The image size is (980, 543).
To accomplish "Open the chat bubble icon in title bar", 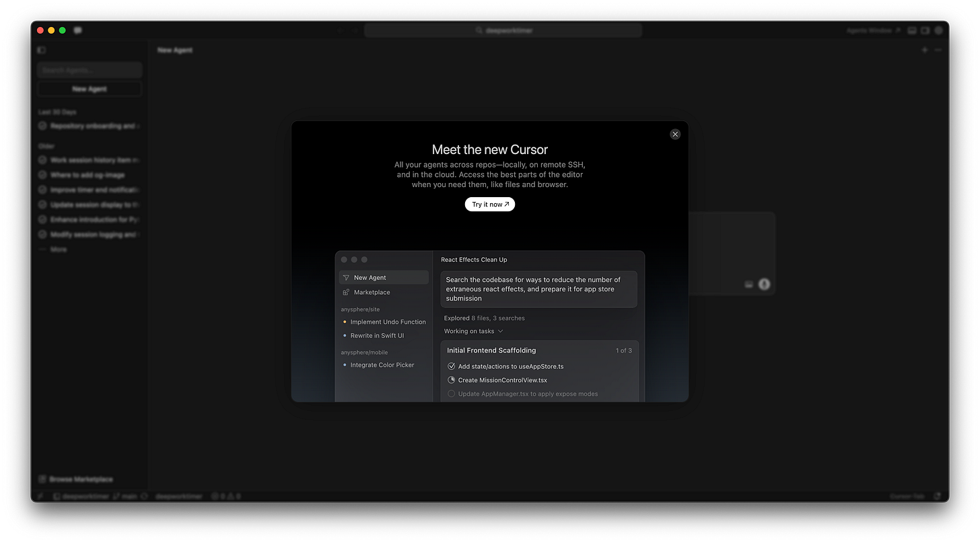I will click(x=78, y=30).
